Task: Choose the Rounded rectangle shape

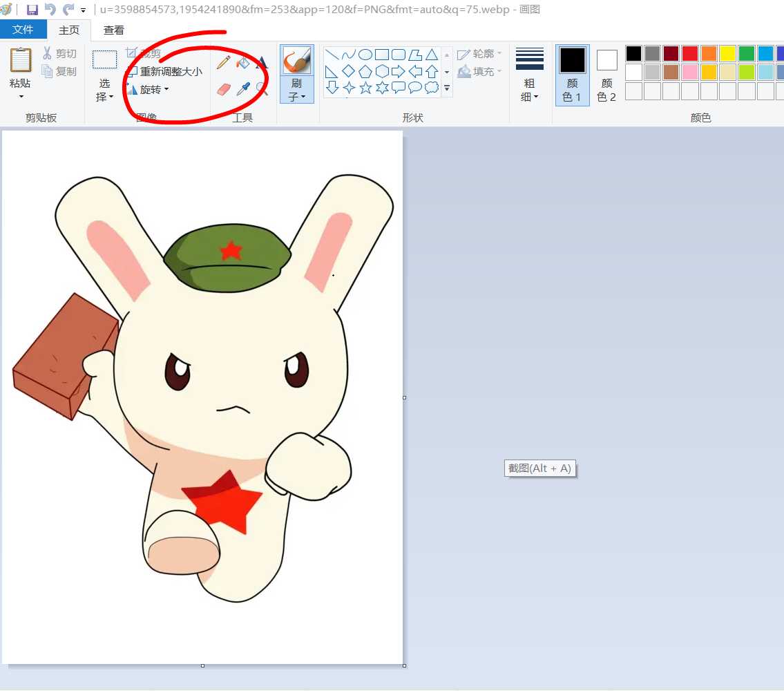Action: [x=399, y=55]
